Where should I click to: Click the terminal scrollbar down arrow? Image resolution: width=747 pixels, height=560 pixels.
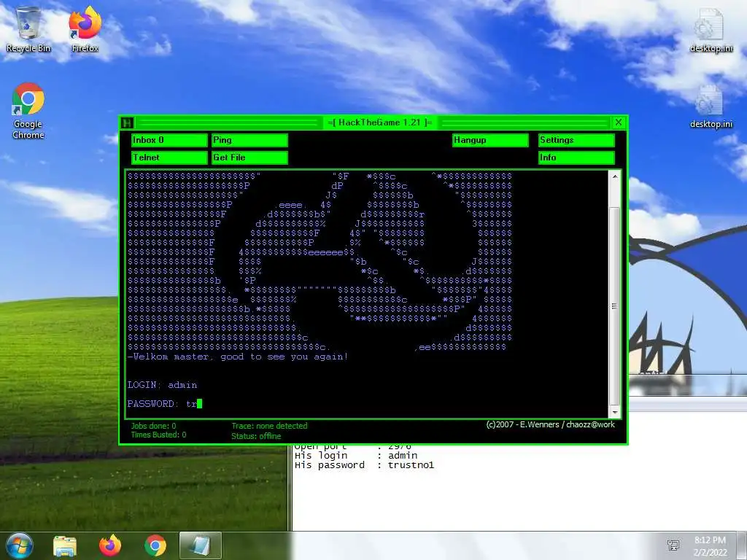tap(614, 412)
